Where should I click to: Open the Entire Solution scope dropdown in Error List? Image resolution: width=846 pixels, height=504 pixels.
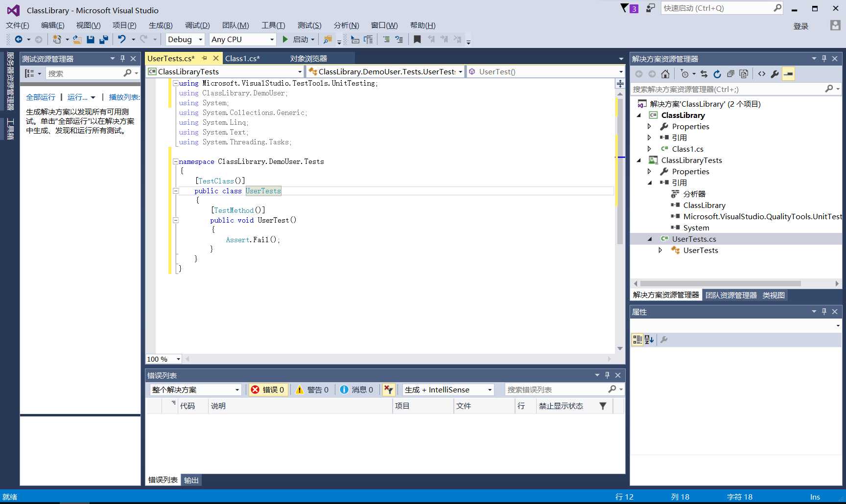coord(195,389)
